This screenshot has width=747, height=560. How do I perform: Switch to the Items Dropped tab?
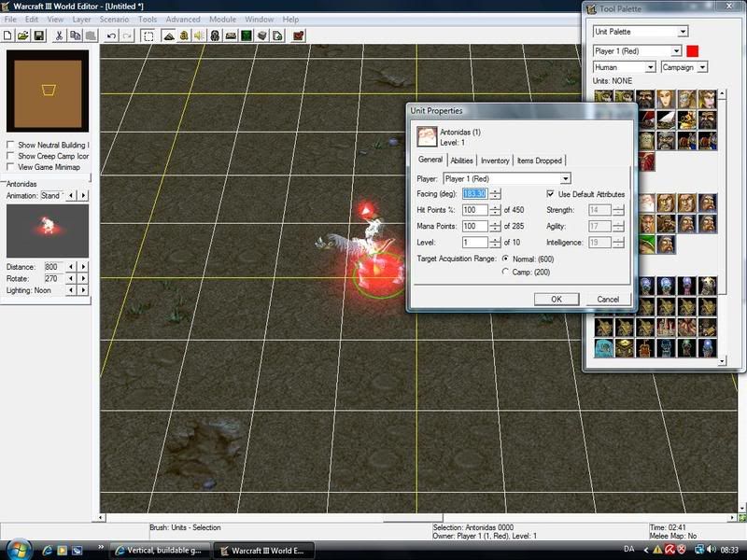[x=540, y=161]
